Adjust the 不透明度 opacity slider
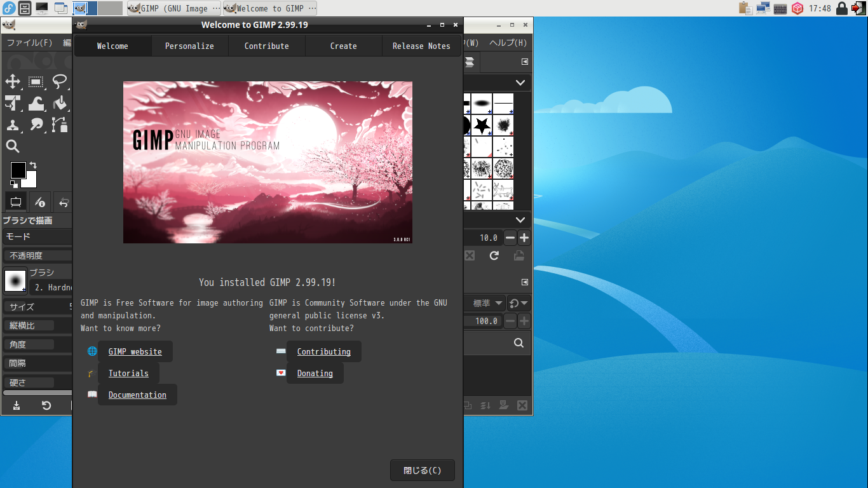This screenshot has width=868, height=488. pos(38,255)
